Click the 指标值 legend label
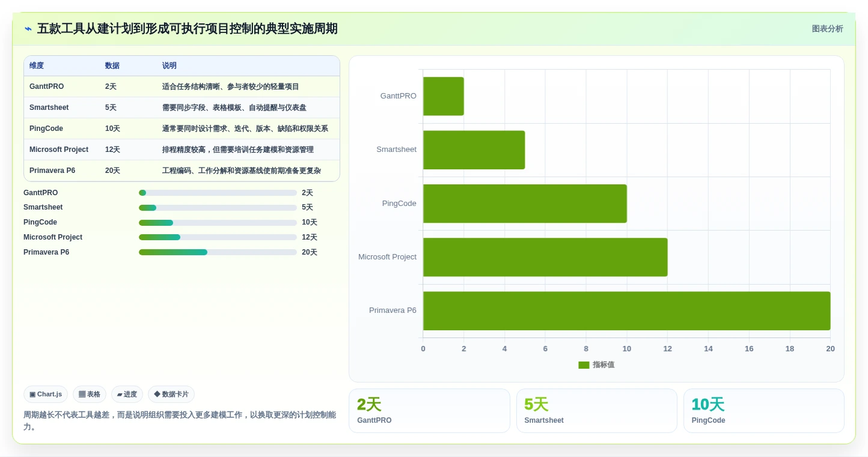Image resolution: width=868 pixels, height=457 pixels. click(604, 365)
